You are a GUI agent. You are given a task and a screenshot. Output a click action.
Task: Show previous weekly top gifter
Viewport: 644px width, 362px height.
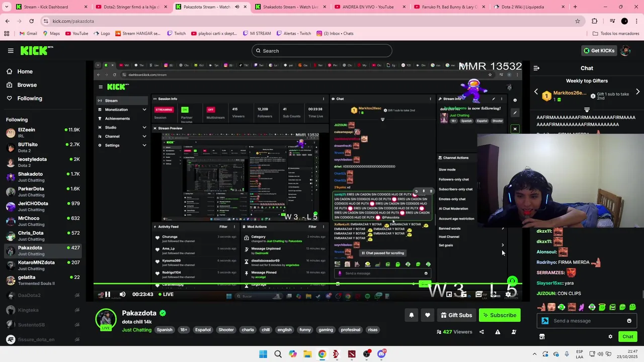point(536,92)
